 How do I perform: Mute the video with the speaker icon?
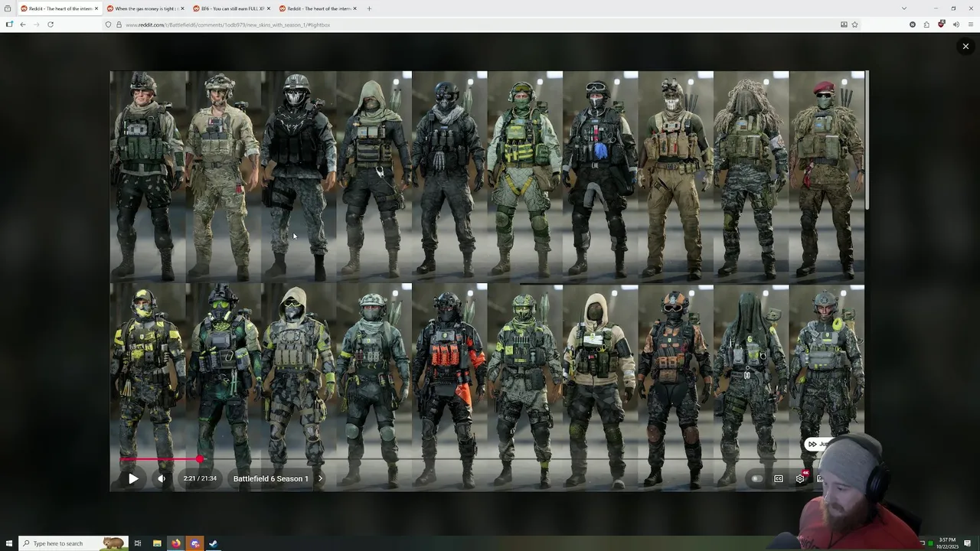(x=162, y=478)
